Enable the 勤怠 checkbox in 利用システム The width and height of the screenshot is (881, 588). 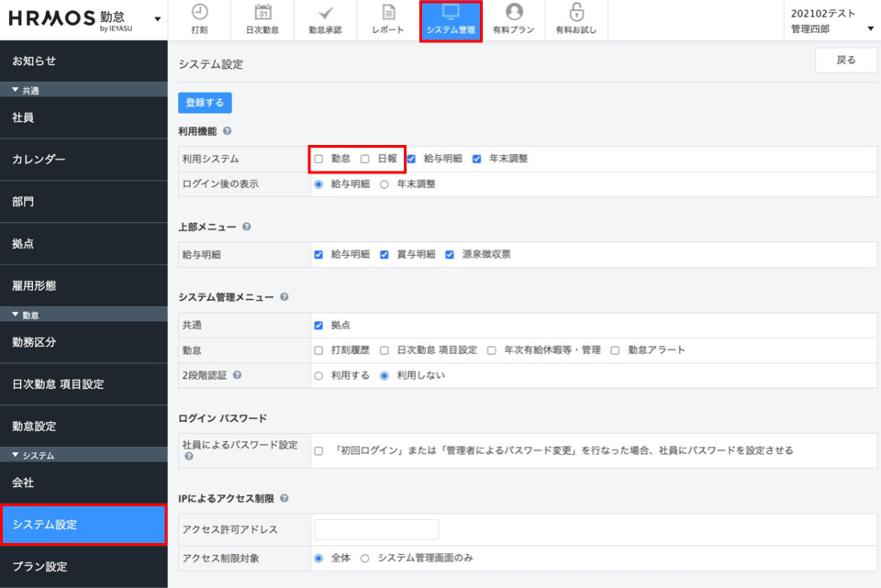click(x=318, y=159)
